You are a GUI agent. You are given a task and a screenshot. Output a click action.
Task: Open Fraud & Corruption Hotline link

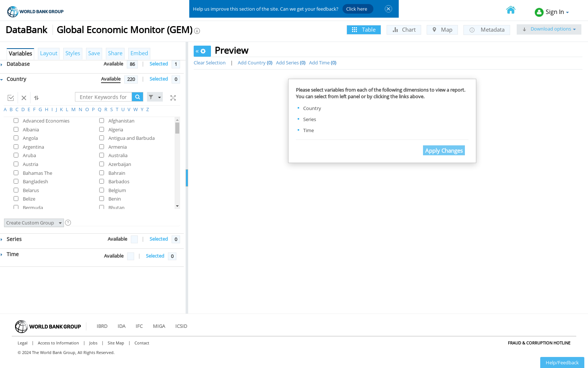(x=539, y=343)
